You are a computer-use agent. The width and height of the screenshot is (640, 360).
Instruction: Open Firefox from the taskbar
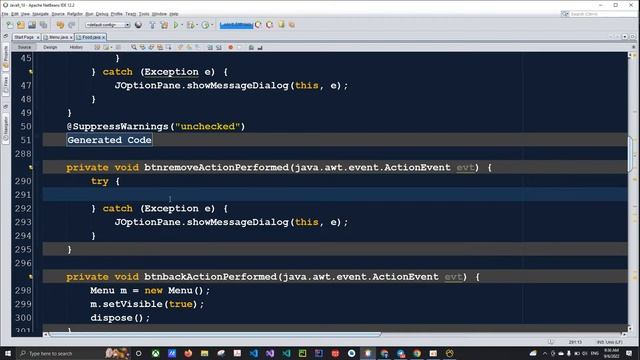188,353
